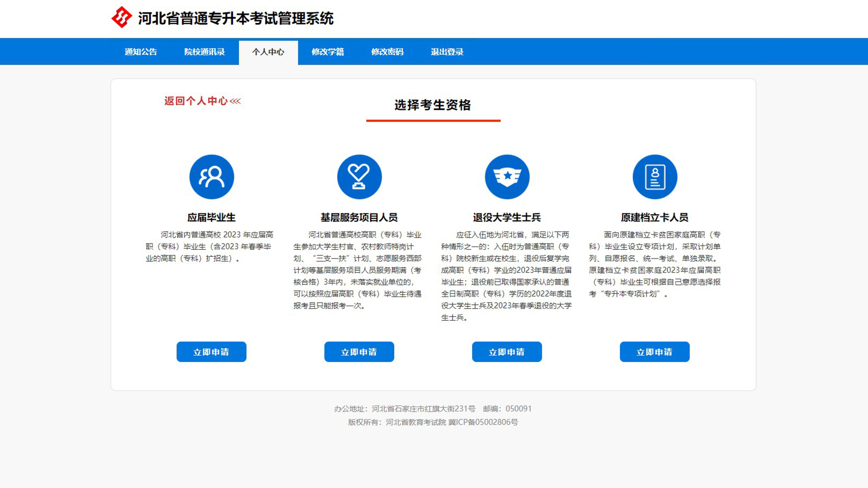Click the 返回个人中心 link

pyautogui.click(x=196, y=101)
